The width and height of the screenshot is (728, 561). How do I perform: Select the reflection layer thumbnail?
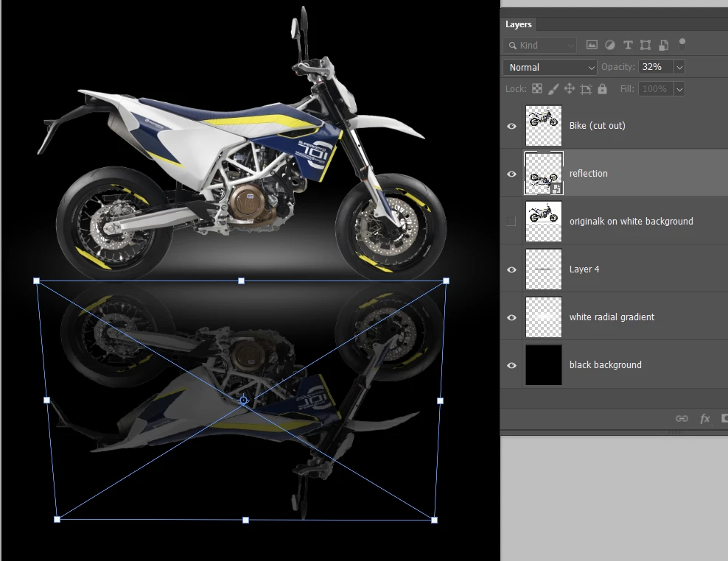point(544,174)
